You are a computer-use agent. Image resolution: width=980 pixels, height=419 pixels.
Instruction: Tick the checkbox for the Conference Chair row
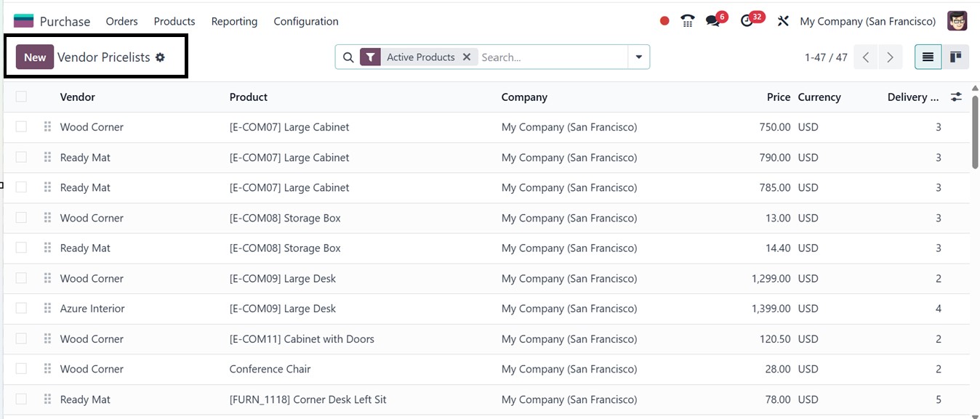tap(21, 369)
